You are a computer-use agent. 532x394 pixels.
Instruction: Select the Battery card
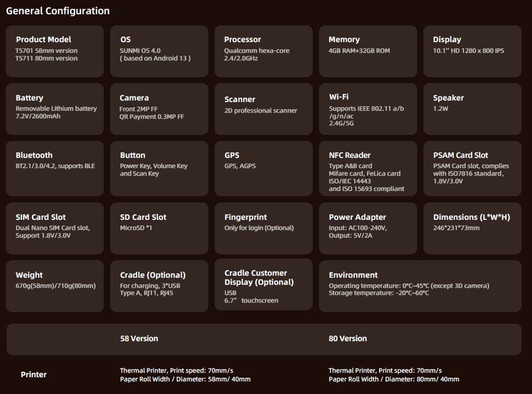[55, 109]
